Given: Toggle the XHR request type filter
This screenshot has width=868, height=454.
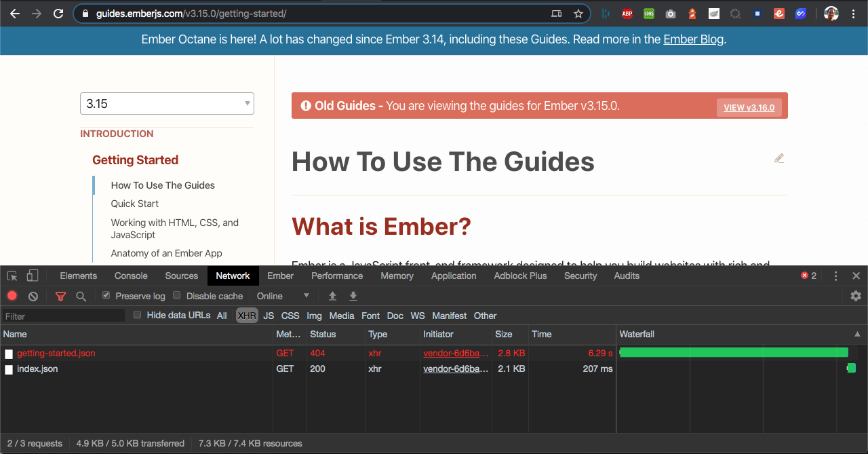Looking at the screenshot, I should pyautogui.click(x=247, y=316).
